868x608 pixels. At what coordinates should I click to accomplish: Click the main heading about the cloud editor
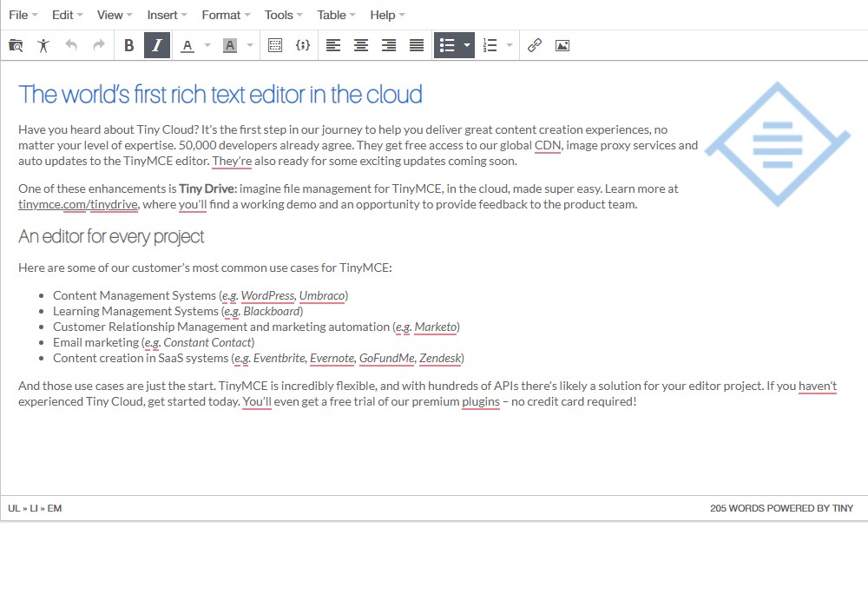tap(220, 94)
